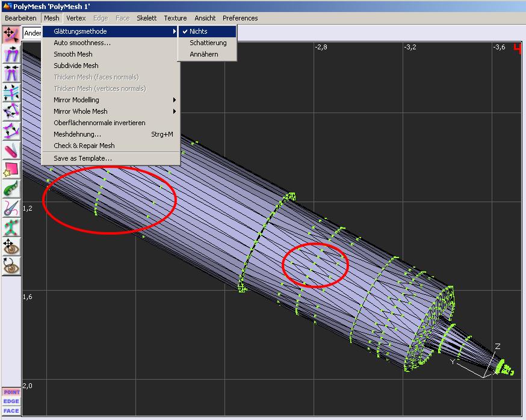Choose the checked Nichts smoothing option
Image resolution: width=526 pixels, height=420 pixels.
[x=207, y=31]
